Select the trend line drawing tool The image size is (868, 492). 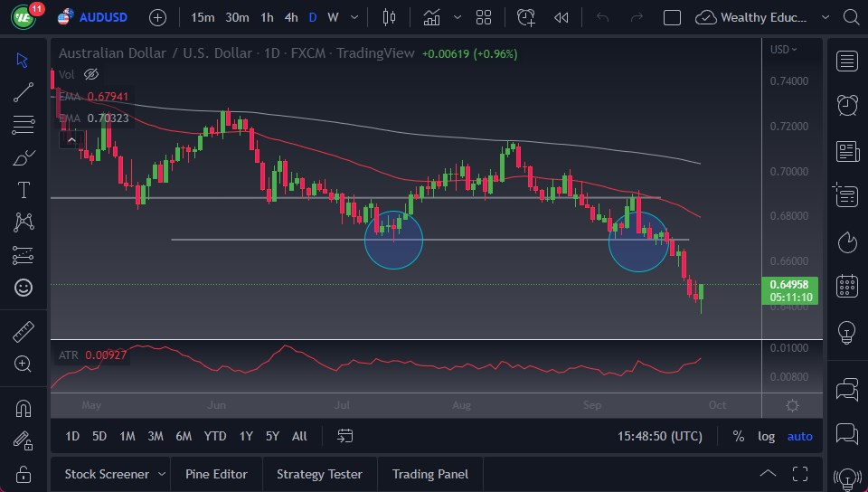point(24,91)
